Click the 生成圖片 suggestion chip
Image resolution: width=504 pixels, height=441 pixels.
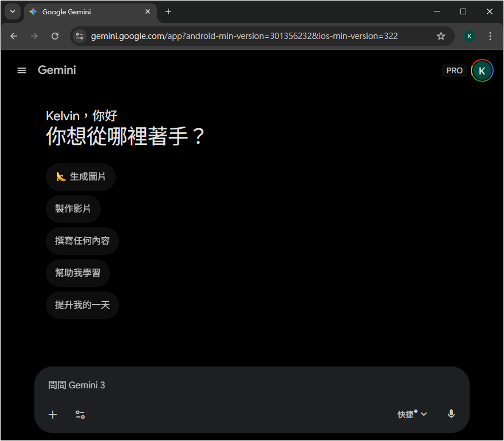pyautogui.click(x=81, y=177)
